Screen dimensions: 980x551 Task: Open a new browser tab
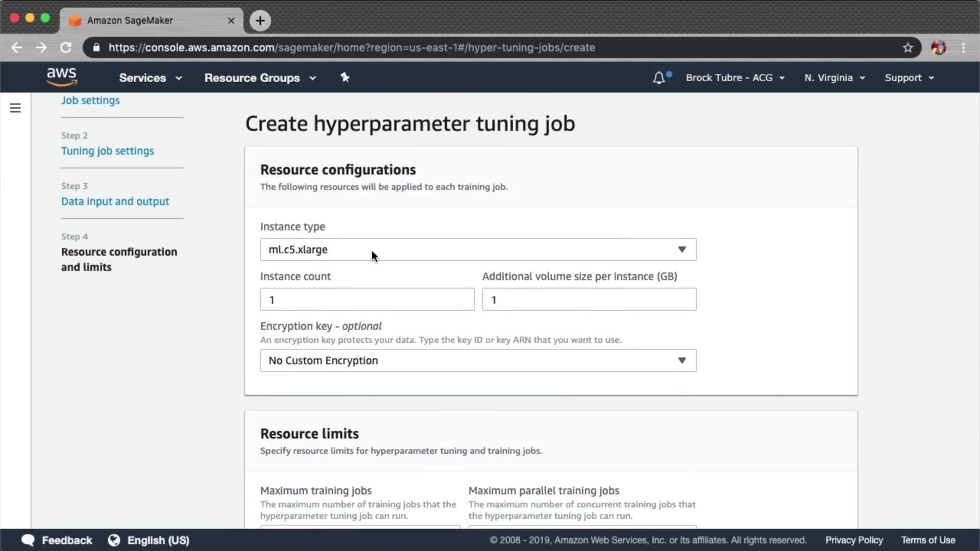click(x=260, y=20)
